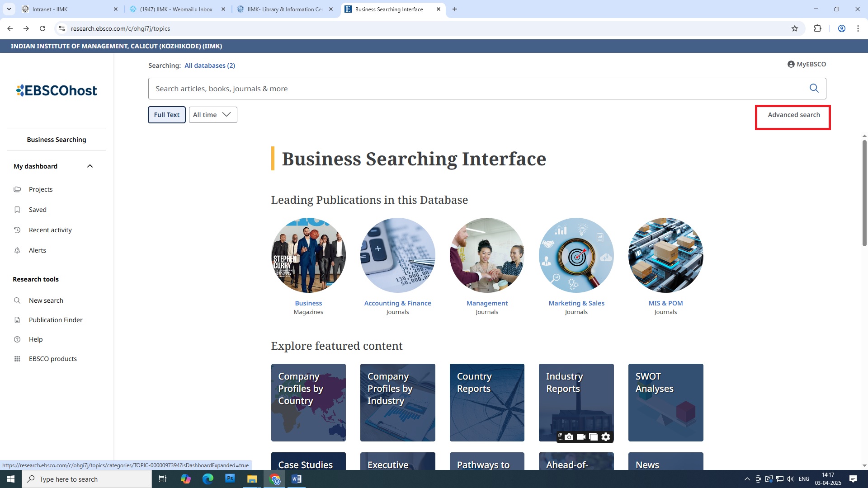Viewport: 868px width, 488px height.
Task: Open Recent activity history icon
Action: tap(17, 230)
